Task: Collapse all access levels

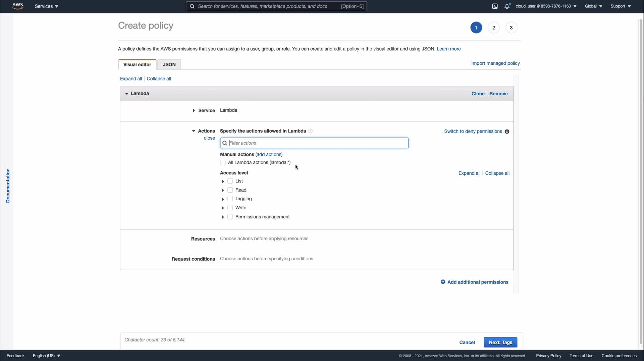Action: coord(497,173)
